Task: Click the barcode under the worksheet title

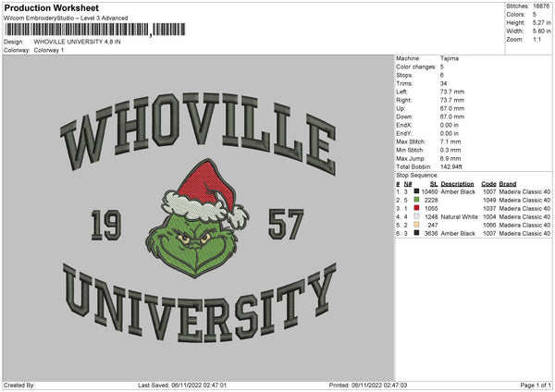Action: coord(95,30)
